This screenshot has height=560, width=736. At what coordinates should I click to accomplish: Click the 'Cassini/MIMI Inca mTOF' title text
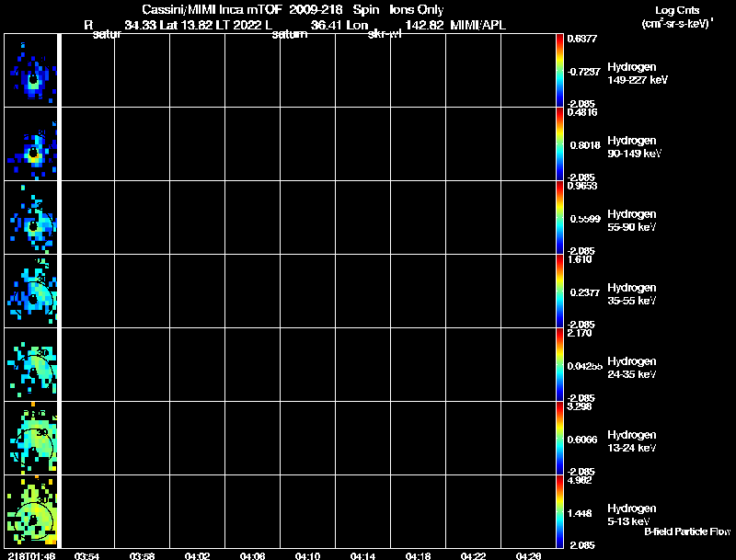(x=213, y=9)
